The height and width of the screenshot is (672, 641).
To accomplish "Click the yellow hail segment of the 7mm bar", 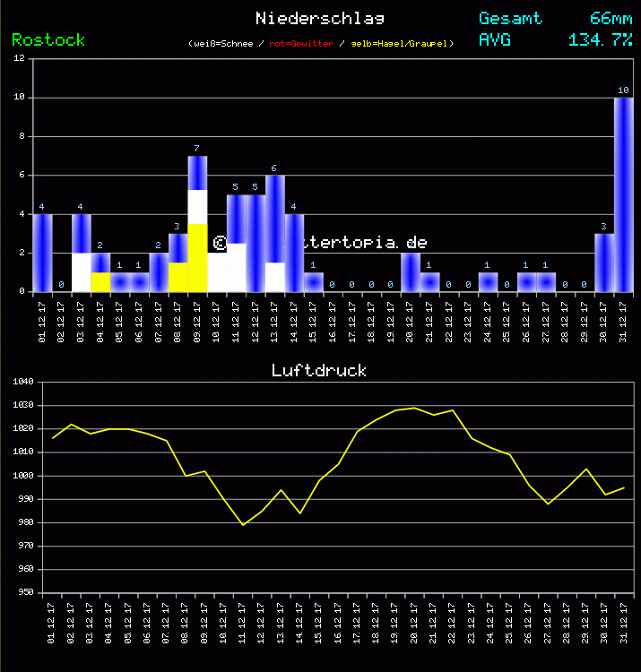I will 198,258.
